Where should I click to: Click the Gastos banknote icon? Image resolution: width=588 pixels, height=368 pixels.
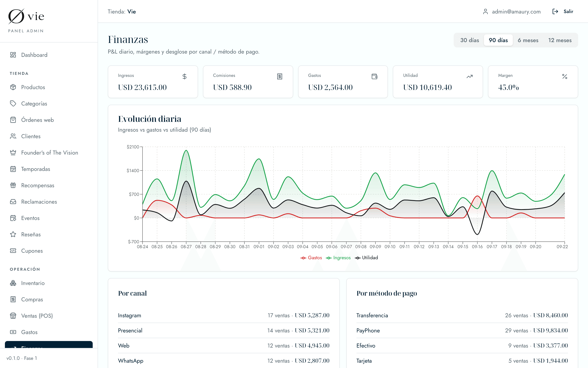(13, 332)
